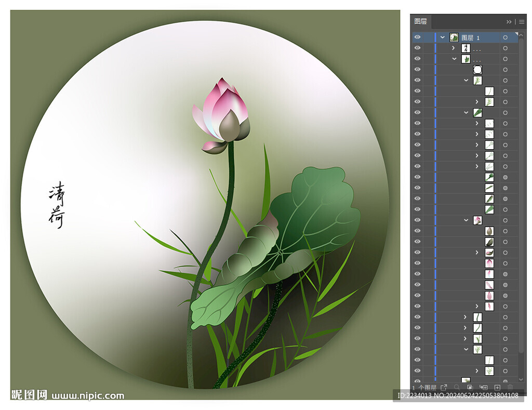Expand the calligraphy thumbnail sublayer group
The image size is (532, 410).
click(454, 48)
